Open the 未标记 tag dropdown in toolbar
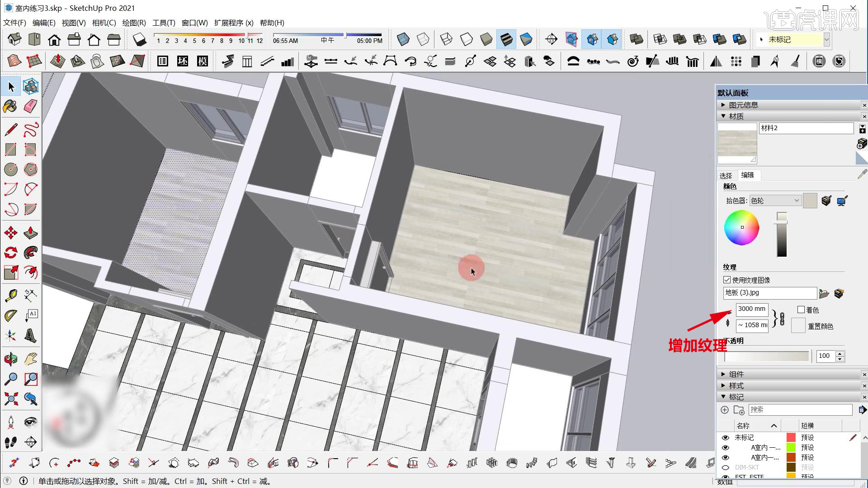Screen dimensions: 868x488 click(826, 40)
